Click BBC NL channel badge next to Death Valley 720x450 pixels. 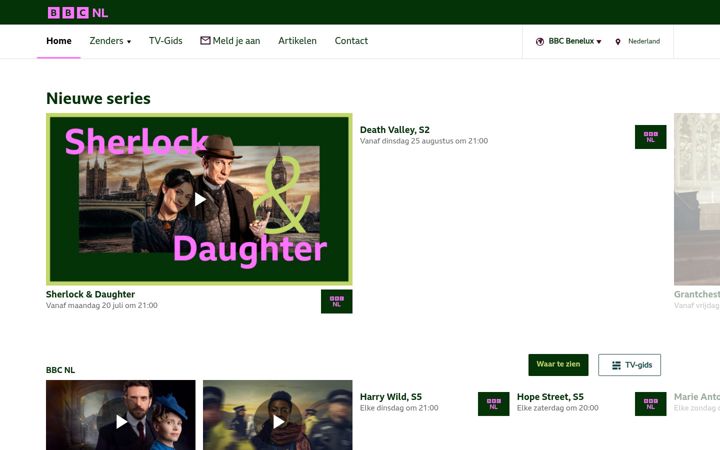coord(651,137)
